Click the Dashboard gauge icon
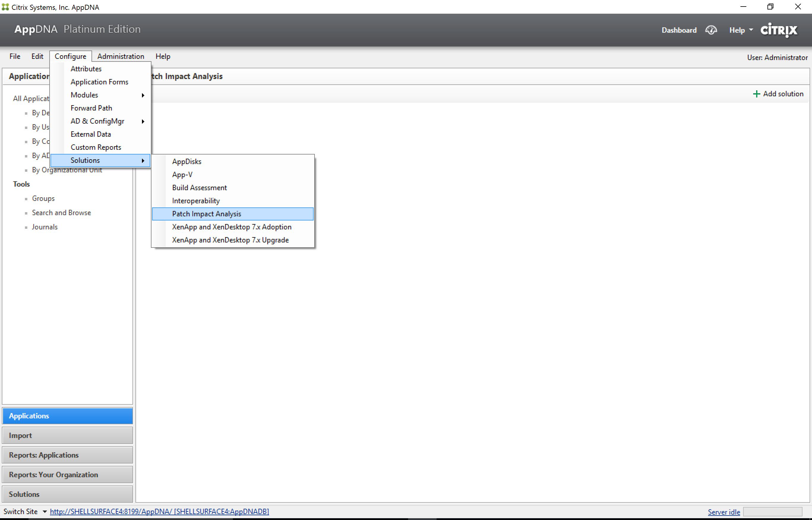The image size is (812, 520). pos(711,30)
